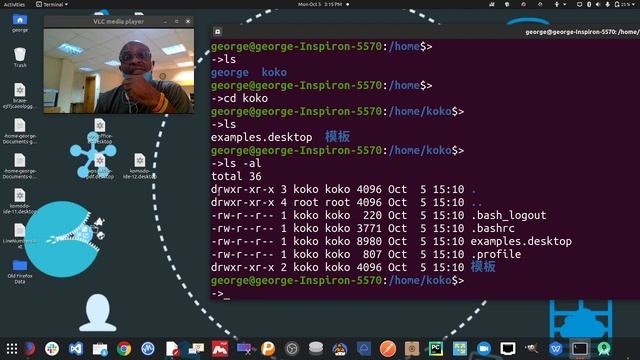Open the terminal icon in the dock
640x360 pixels.
point(580,349)
